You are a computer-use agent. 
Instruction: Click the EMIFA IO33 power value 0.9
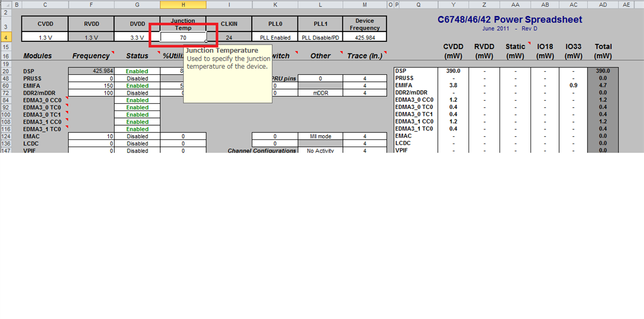point(573,85)
